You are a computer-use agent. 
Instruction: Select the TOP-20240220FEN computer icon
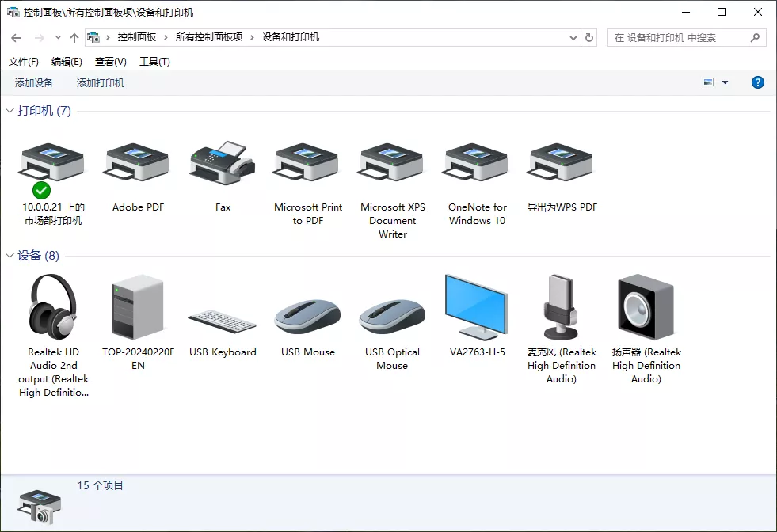coord(138,306)
